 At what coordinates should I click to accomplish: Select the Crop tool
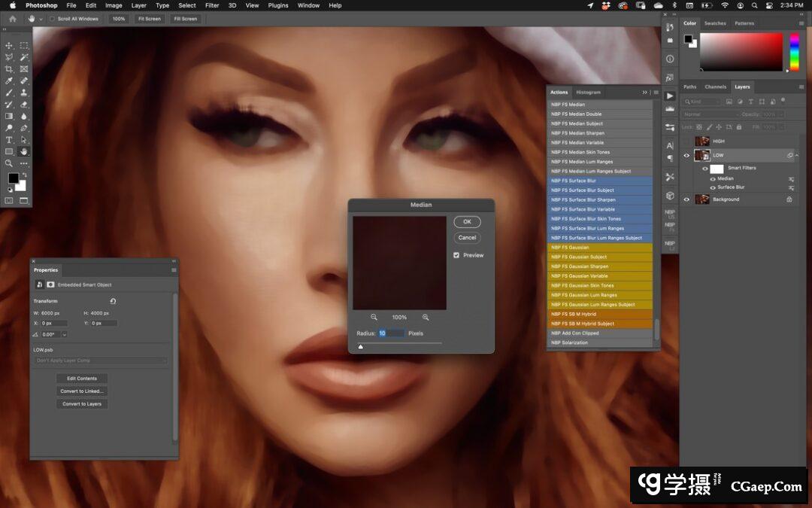tap(9, 68)
